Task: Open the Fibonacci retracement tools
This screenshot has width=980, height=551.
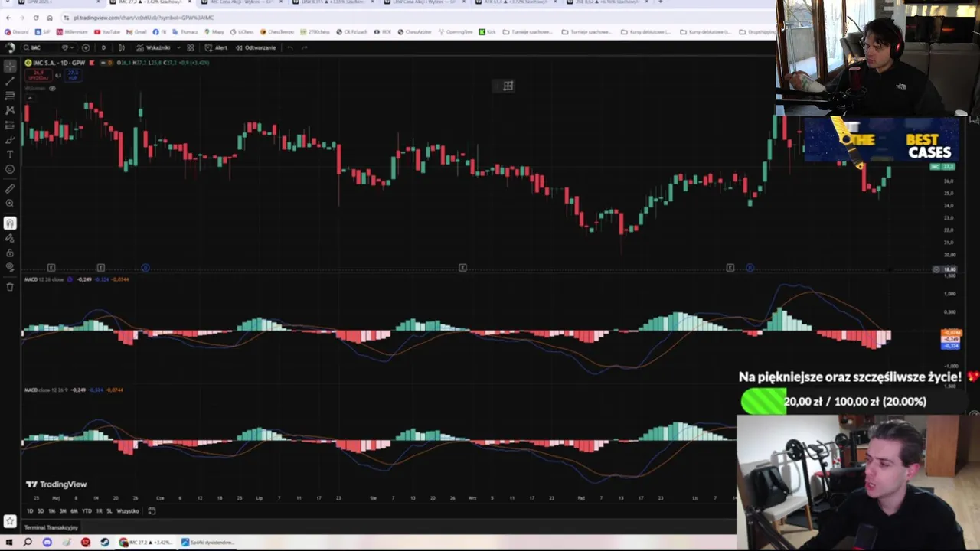Action: [10, 96]
